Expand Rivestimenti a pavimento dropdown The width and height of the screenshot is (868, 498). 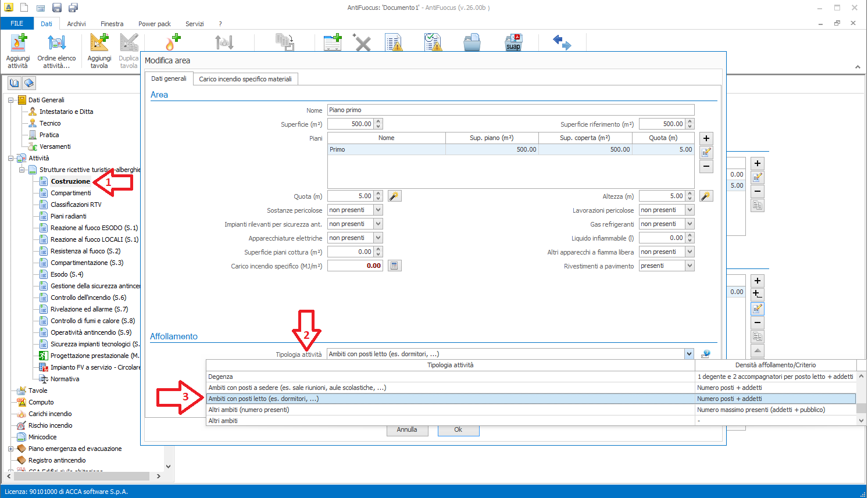(690, 266)
